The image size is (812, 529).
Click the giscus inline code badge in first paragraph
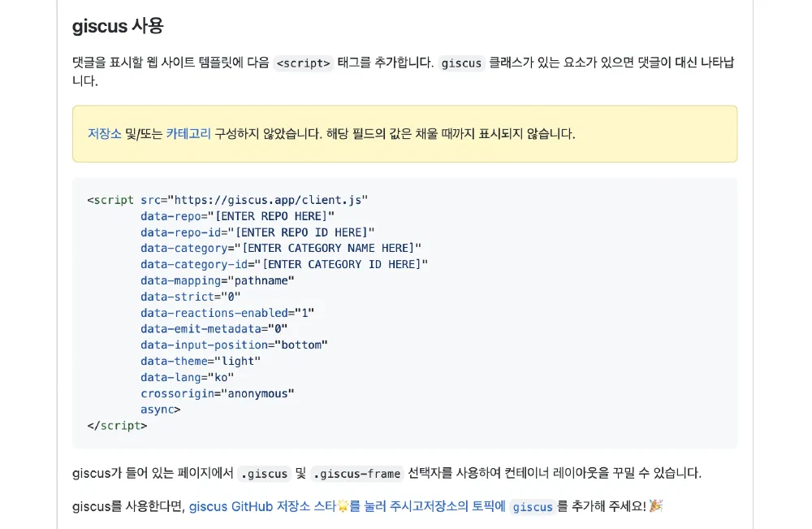click(x=460, y=63)
